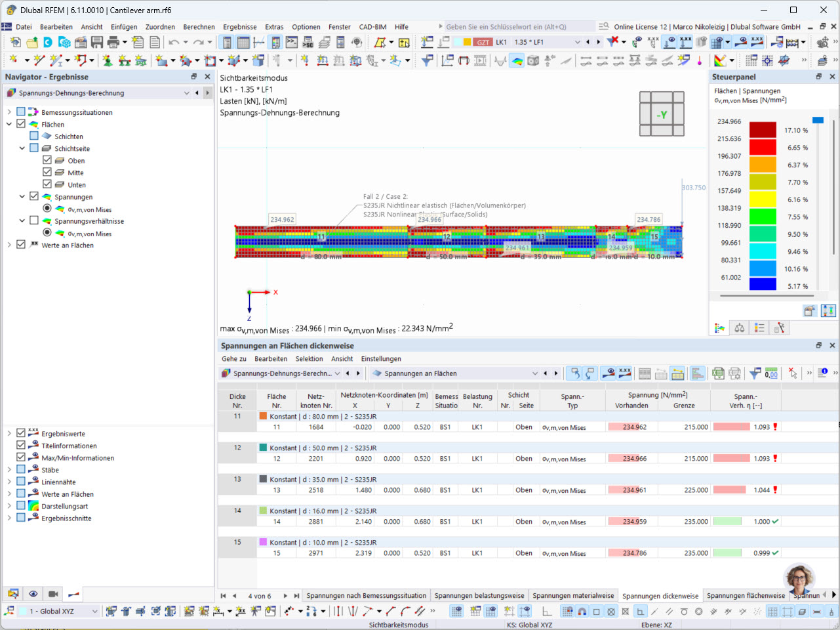This screenshot has width=840, height=630.
Task: Open the script console icon
Action: 292,42
